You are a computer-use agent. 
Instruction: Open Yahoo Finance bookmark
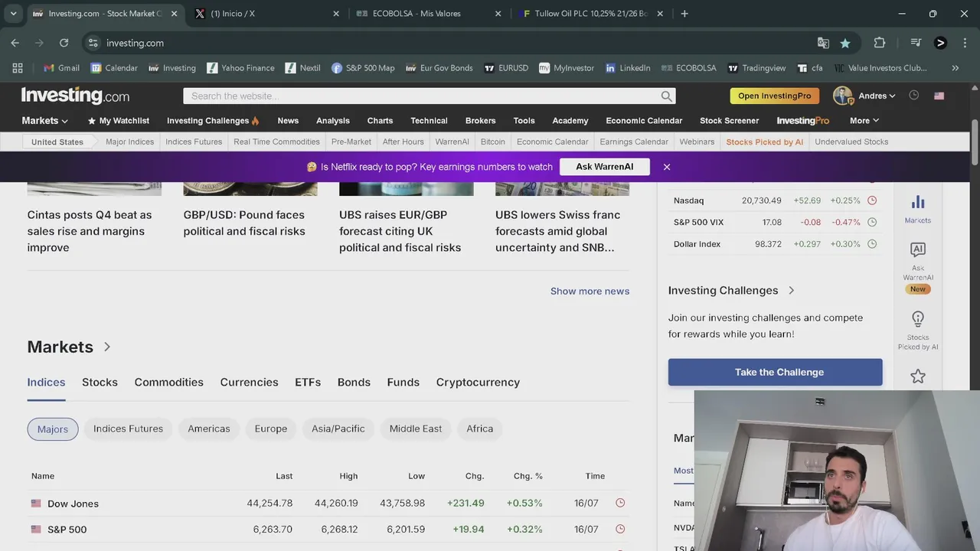pyautogui.click(x=240, y=68)
